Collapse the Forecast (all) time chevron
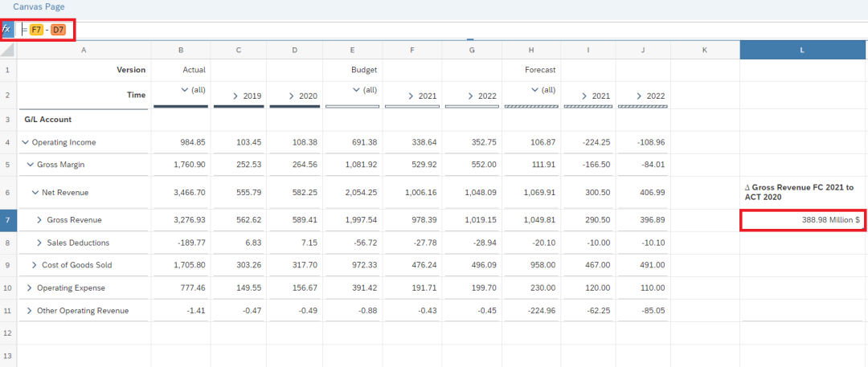 coord(534,90)
